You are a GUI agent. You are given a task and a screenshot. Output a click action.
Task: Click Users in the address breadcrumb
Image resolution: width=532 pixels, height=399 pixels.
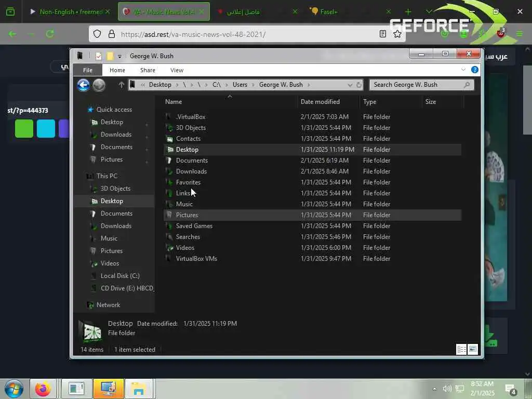pos(240,85)
